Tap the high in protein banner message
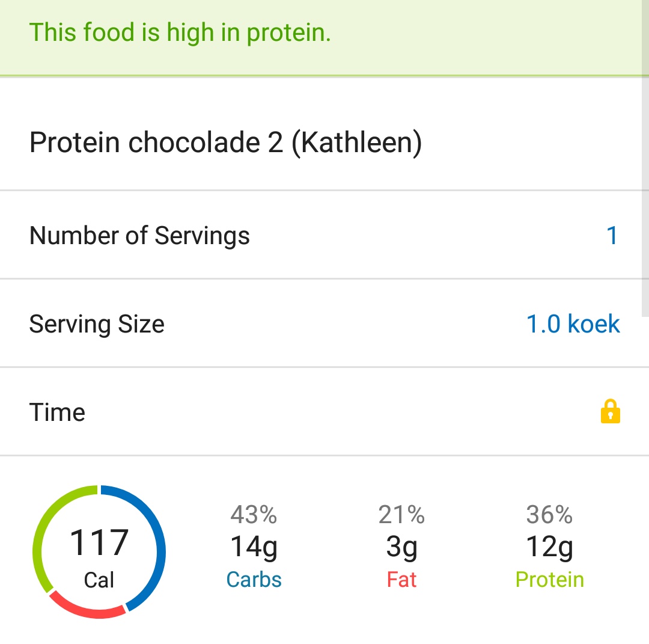Image resolution: width=649 pixels, height=644 pixels. [x=180, y=32]
